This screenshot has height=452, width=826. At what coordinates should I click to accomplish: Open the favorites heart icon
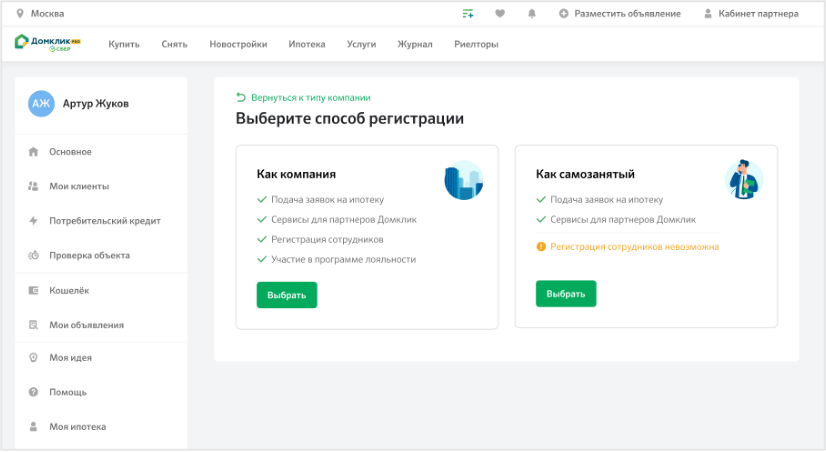coord(500,14)
